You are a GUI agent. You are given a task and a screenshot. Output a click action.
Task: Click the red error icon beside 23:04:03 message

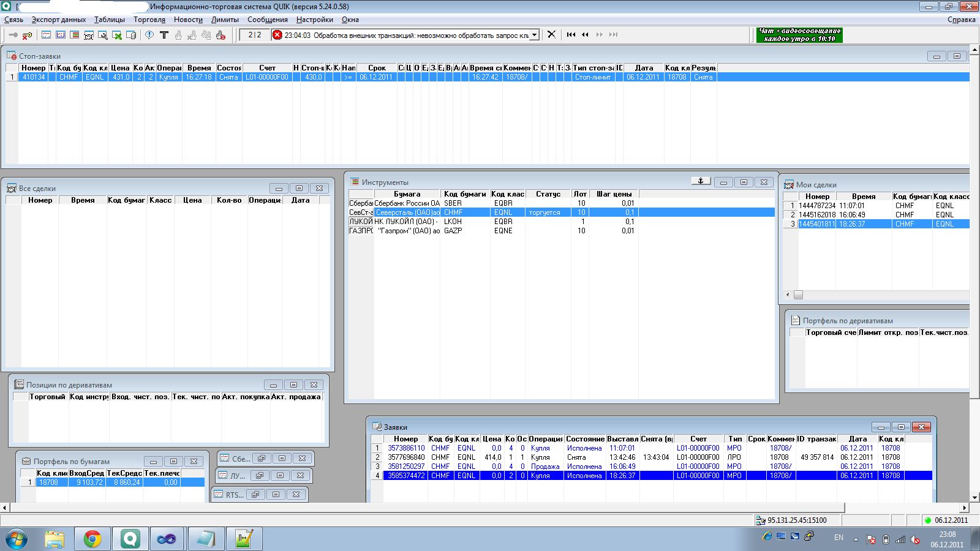click(x=277, y=35)
